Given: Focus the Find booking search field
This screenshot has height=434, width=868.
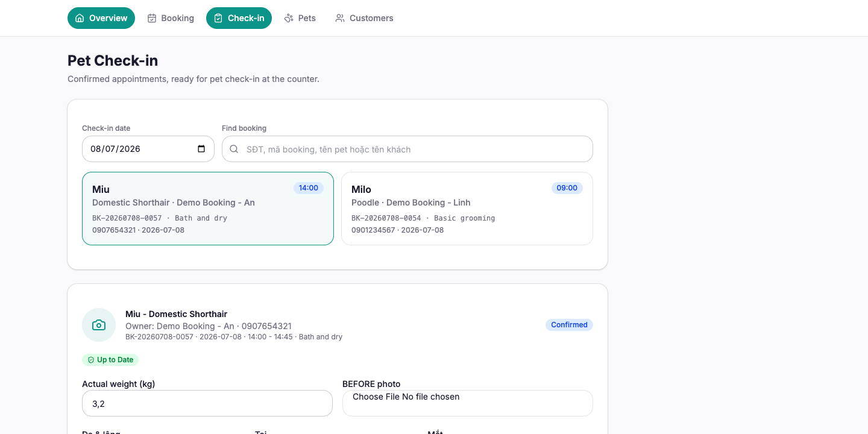Looking at the screenshot, I should click(x=407, y=149).
